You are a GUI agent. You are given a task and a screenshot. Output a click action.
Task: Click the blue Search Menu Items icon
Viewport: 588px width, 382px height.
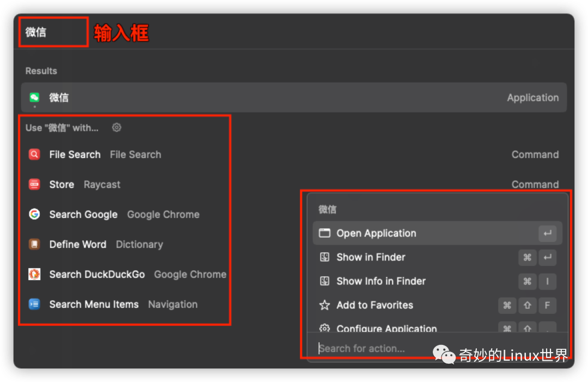34,304
